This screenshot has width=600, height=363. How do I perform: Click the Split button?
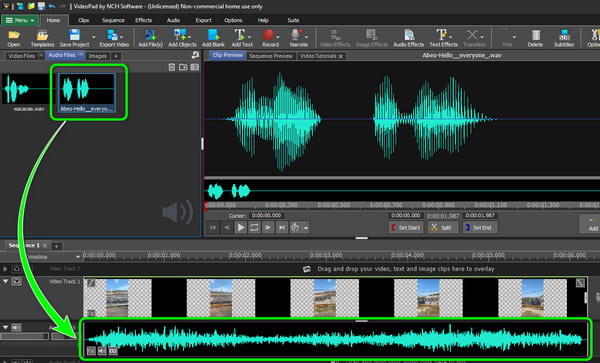pyautogui.click(x=442, y=228)
